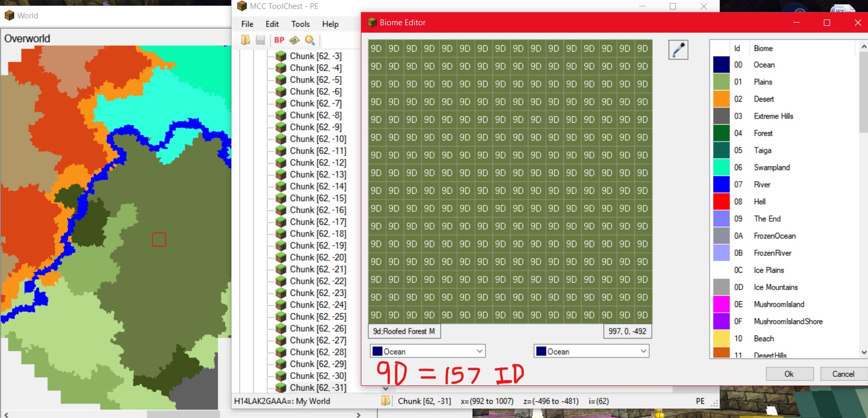Image resolution: width=868 pixels, height=418 pixels.
Task: Select Chunk [62, -19] in the tree
Action: [318, 245]
